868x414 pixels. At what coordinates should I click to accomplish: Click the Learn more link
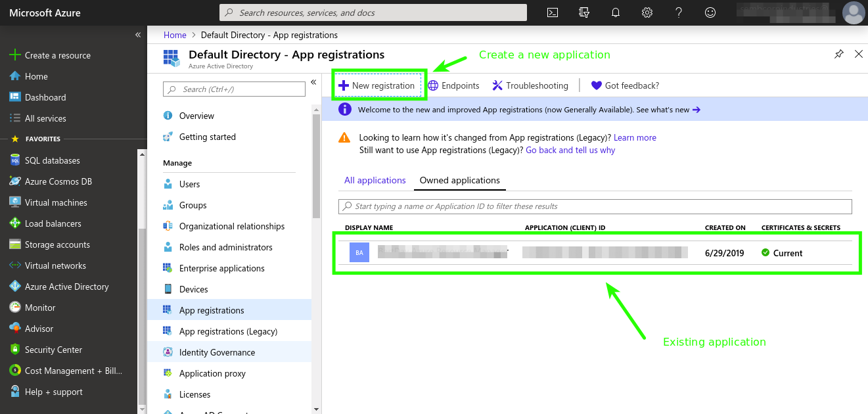tap(635, 137)
